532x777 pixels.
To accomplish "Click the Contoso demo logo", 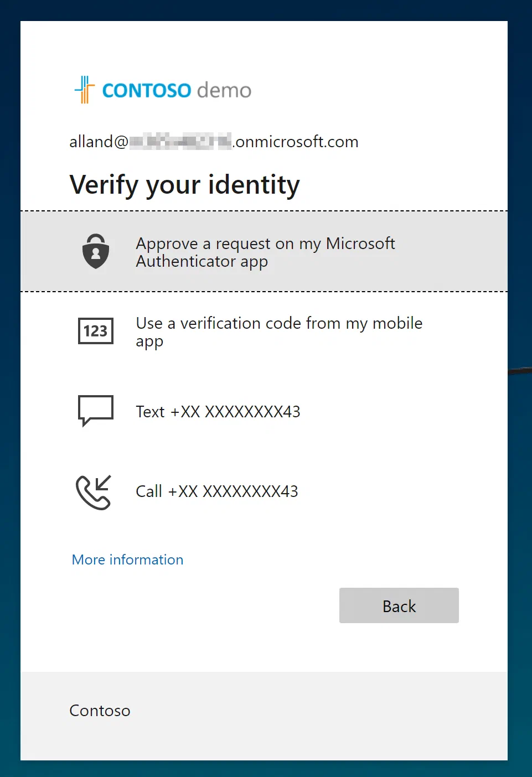I will point(163,90).
